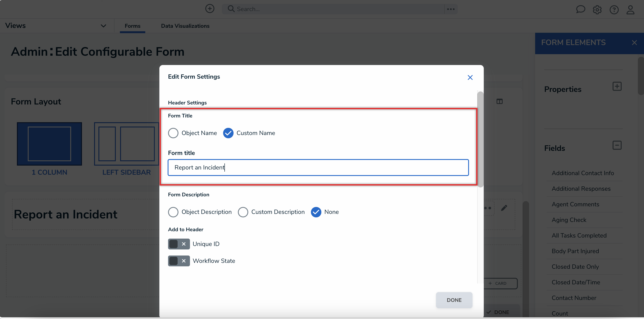Open the user profile icon
The height and width of the screenshot is (319, 644).
(630, 10)
